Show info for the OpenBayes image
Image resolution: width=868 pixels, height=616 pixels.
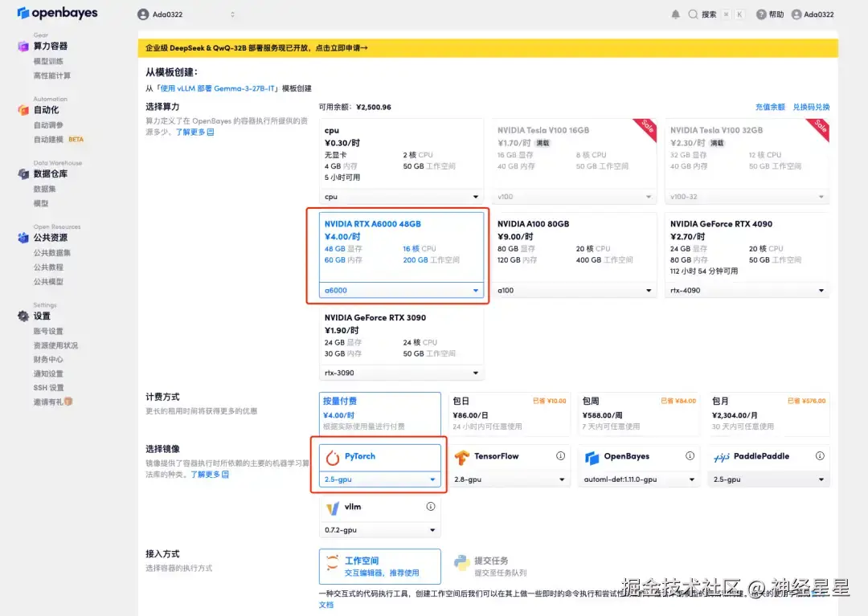tap(690, 455)
